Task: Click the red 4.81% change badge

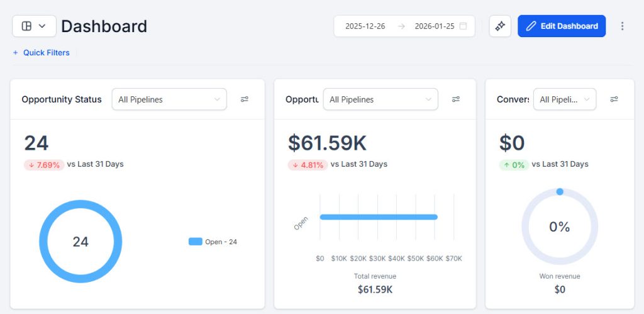Action: pos(308,165)
